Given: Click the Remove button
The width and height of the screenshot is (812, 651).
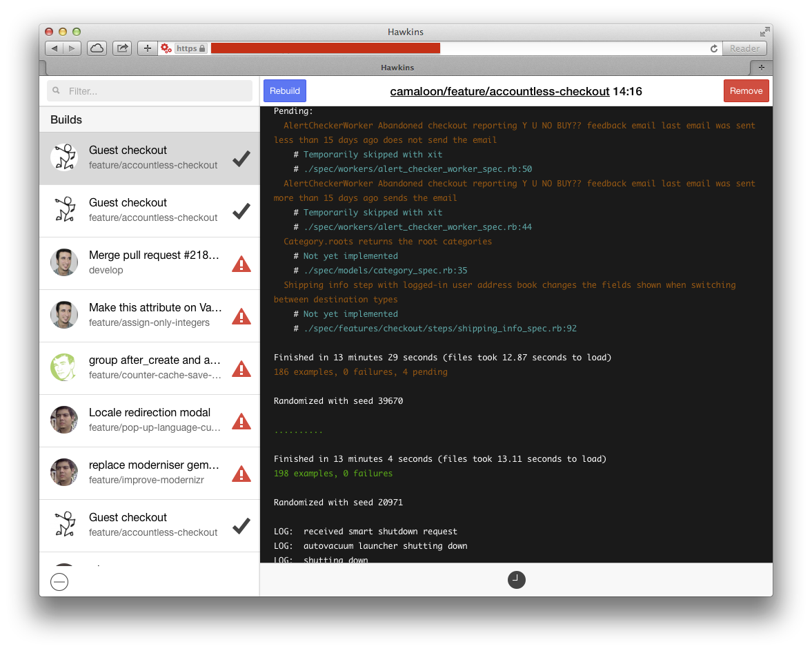Looking at the screenshot, I should coord(746,90).
